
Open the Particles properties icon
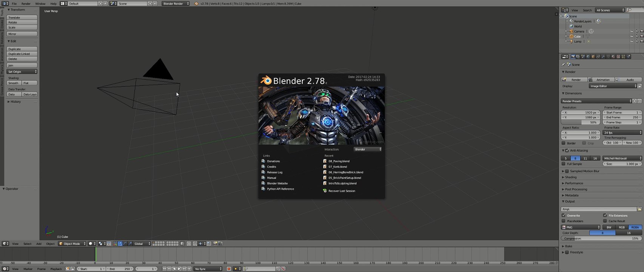(623, 57)
